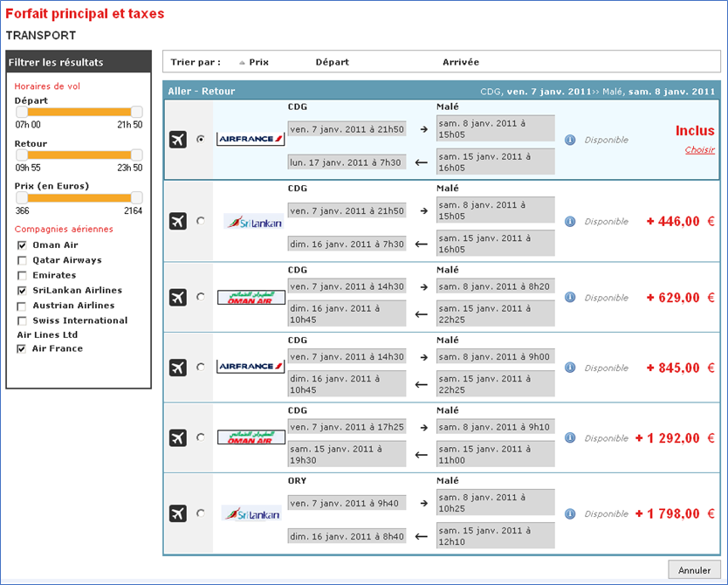Click the info icon on the +845,00 € Air France row
This screenshot has width=728, height=585.
(x=570, y=368)
